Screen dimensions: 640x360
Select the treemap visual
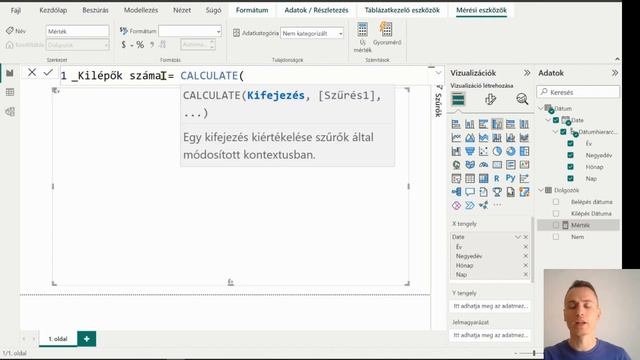pyautogui.click(x=524, y=151)
